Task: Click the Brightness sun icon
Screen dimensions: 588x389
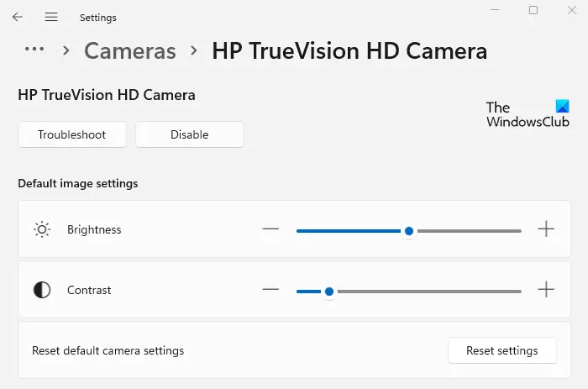Action: pos(42,229)
